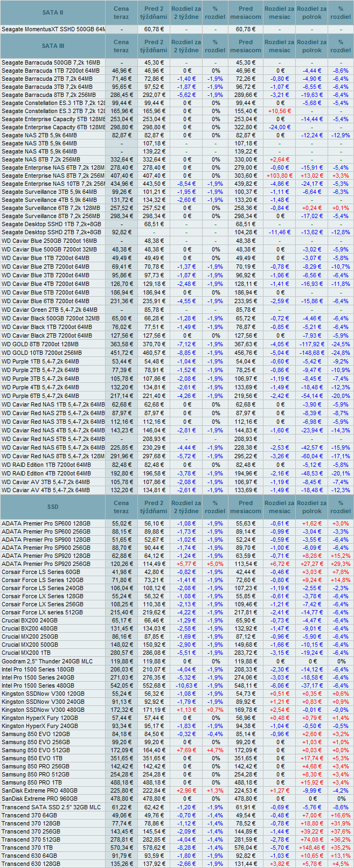
Task: Click the +0,24 € half-year difference value
Action: [311, 208]
